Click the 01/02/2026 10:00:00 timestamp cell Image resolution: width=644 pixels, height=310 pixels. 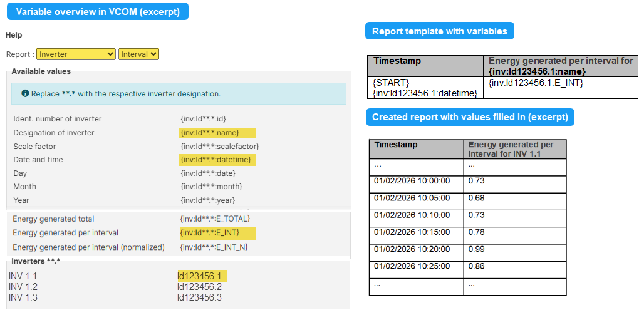click(411, 181)
